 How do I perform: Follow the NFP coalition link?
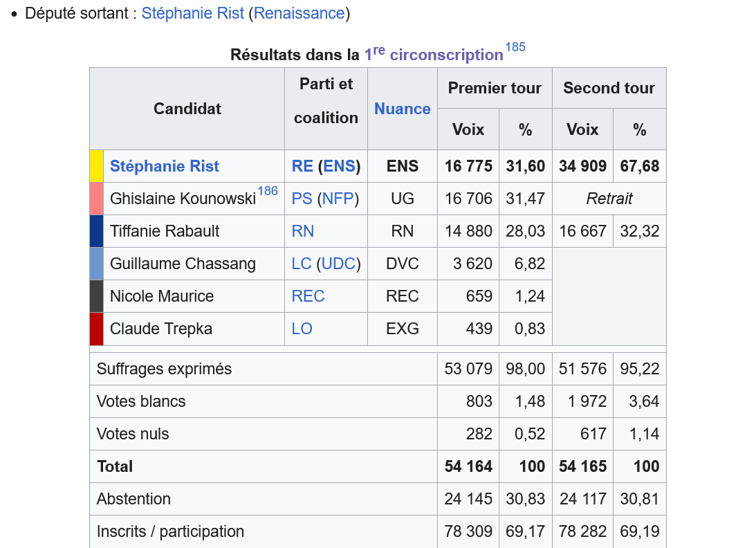coord(337,199)
